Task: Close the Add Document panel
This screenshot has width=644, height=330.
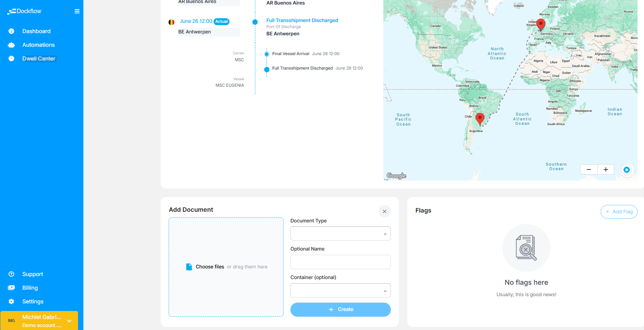Action: tap(384, 211)
